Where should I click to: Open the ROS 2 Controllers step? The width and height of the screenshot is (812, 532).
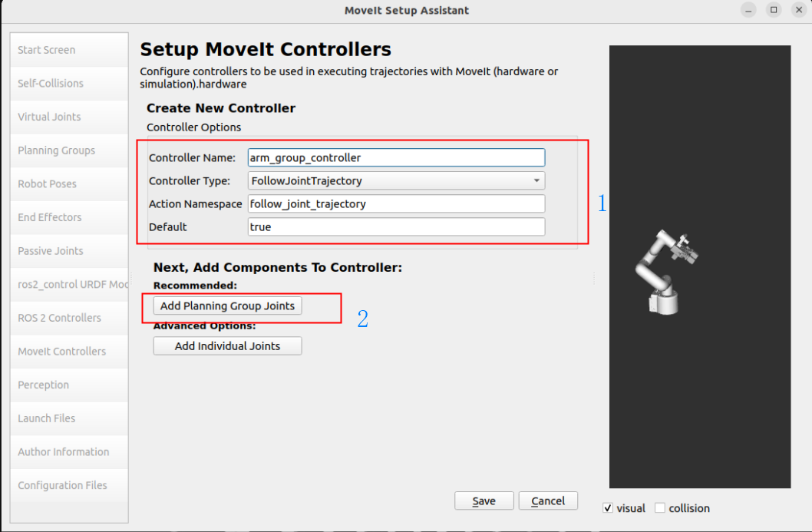(x=69, y=318)
